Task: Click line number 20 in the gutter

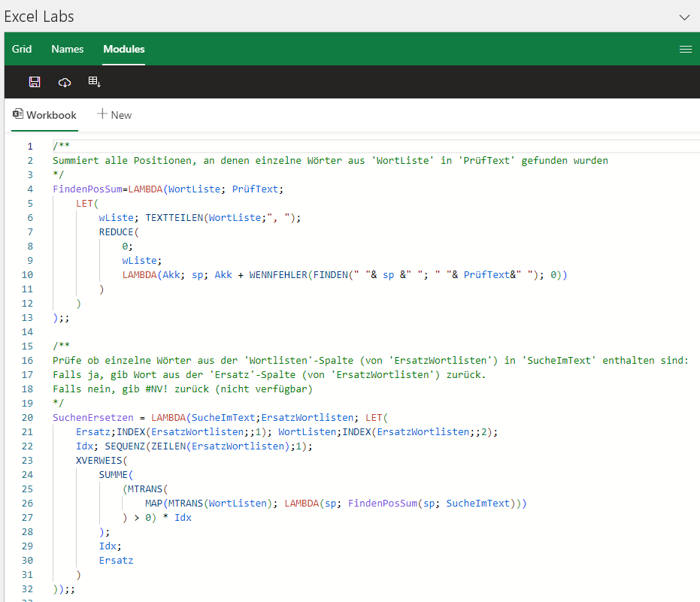Action: (x=27, y=418)
